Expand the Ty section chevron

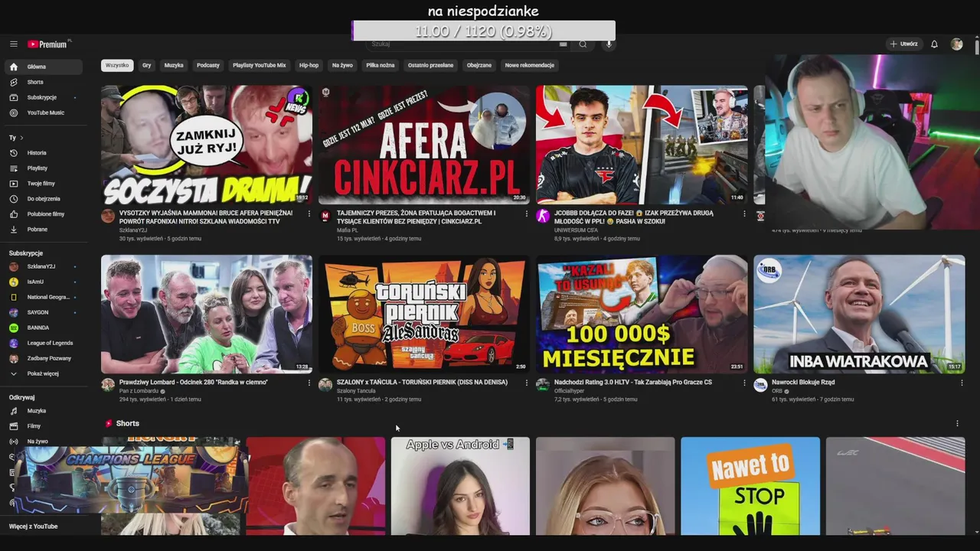21,138
